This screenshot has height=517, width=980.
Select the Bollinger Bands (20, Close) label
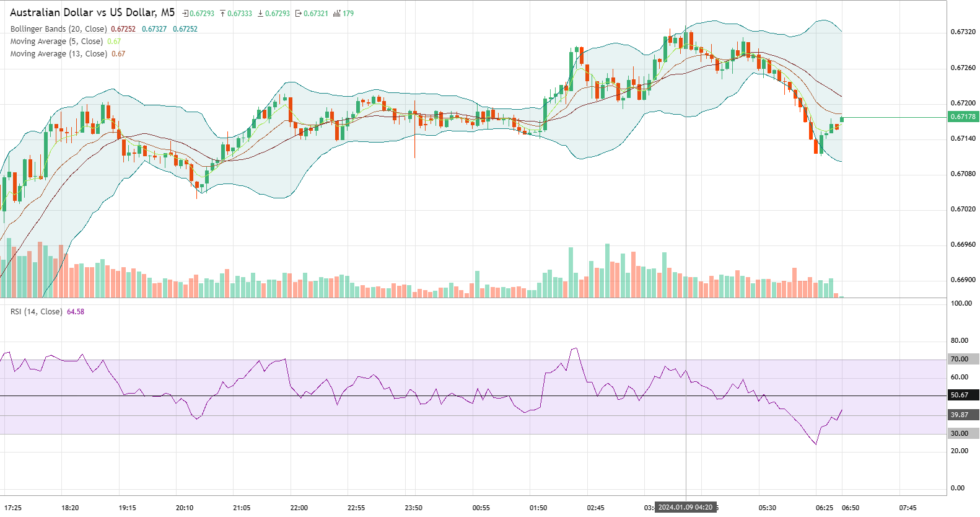click(x=58, y=29)
